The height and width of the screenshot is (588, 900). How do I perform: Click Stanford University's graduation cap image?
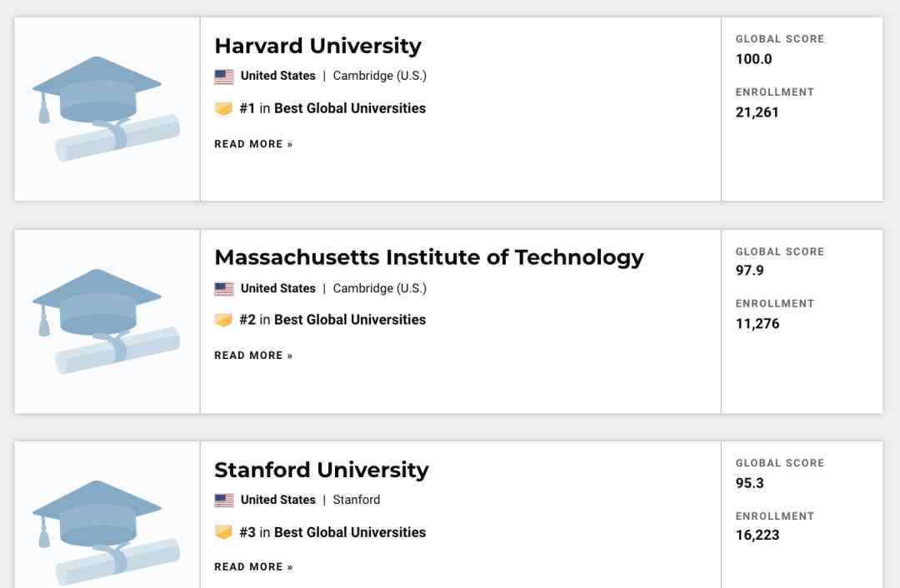point(106,532)
